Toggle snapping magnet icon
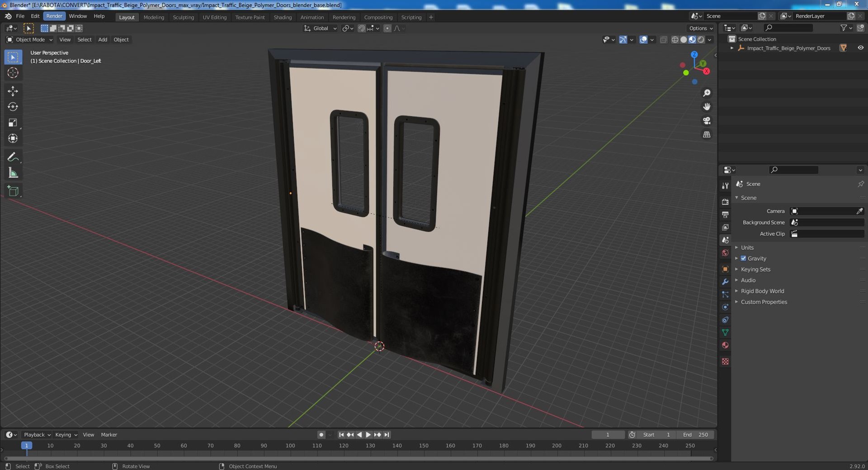 coord(361,28)
